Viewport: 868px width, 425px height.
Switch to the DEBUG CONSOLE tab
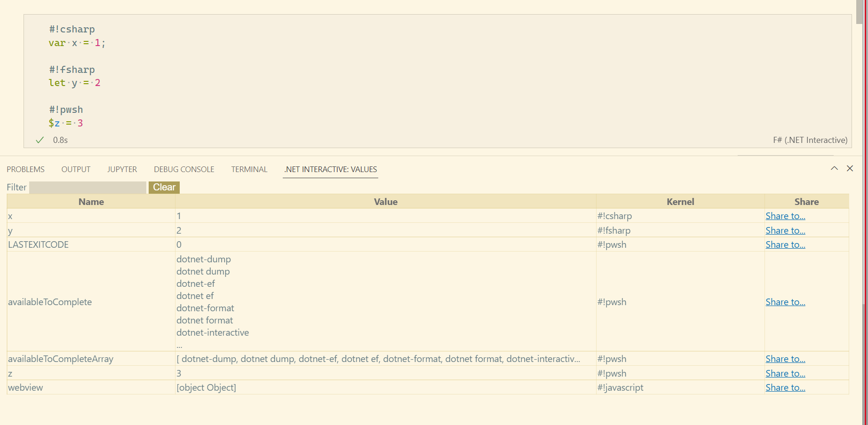click(x=184, y=169)
